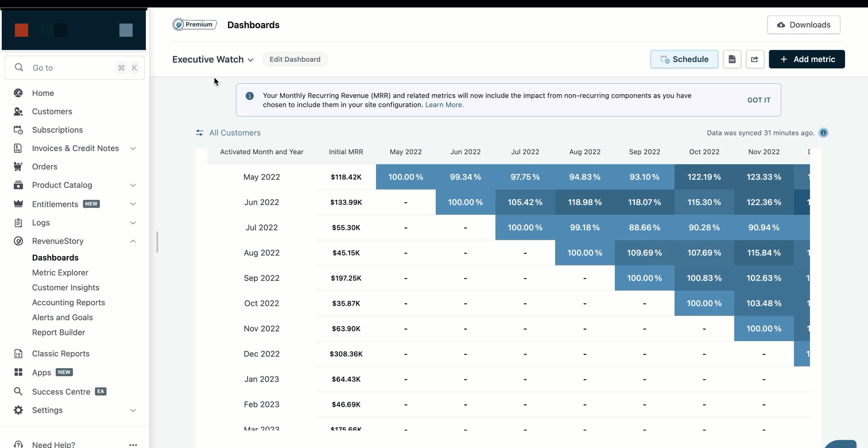Screen dimensions: 868x448
Task: Dismiss the notice with GOT IT
Action: [x=758, y=100]
